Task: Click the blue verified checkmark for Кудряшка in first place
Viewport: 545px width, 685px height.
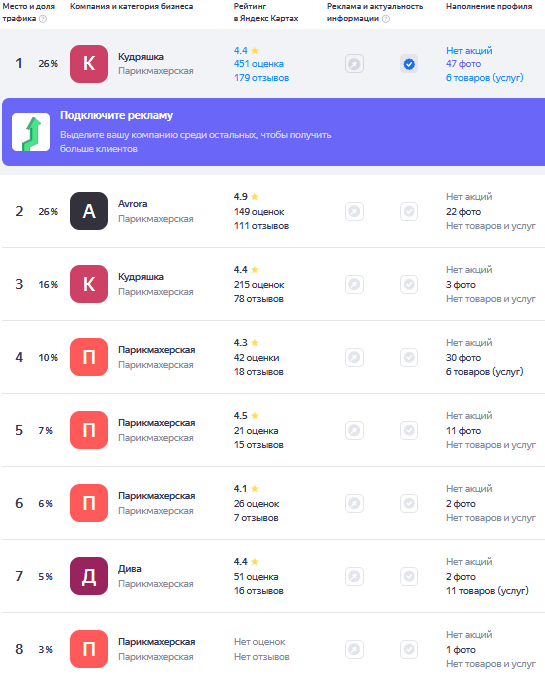Action: [x=409, y=64]
